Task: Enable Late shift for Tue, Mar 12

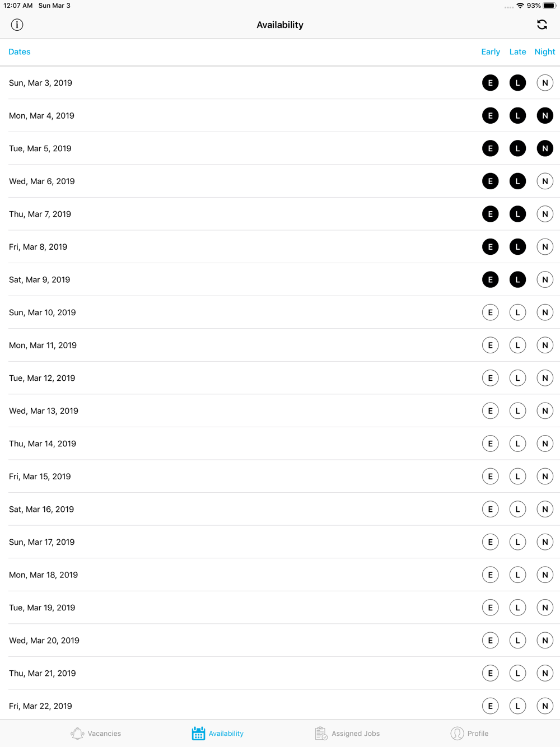Action: click(x=517, y=378)
